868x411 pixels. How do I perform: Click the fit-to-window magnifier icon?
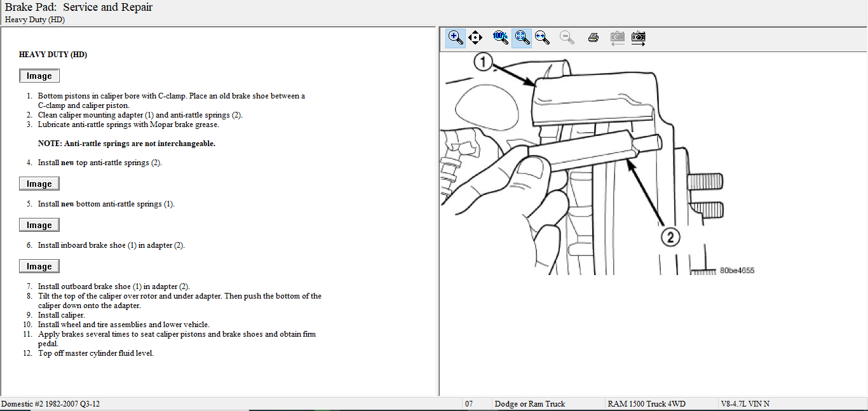click(x=522, y=37)
